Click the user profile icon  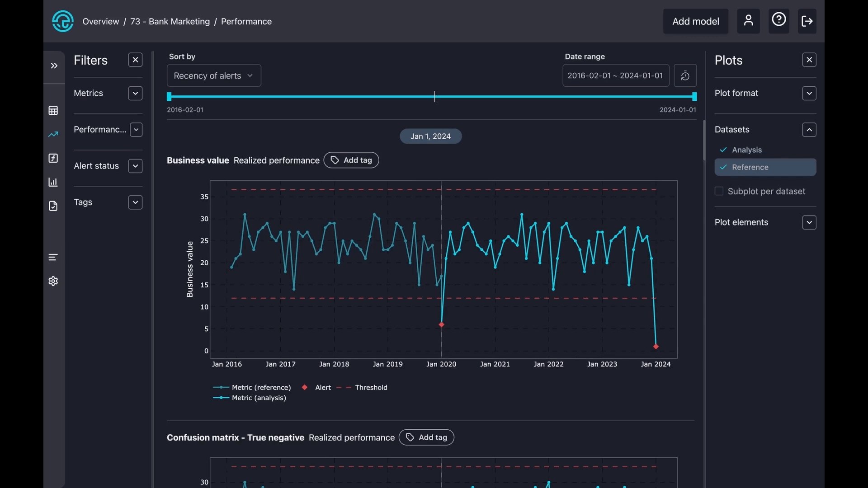coord(748,21)
